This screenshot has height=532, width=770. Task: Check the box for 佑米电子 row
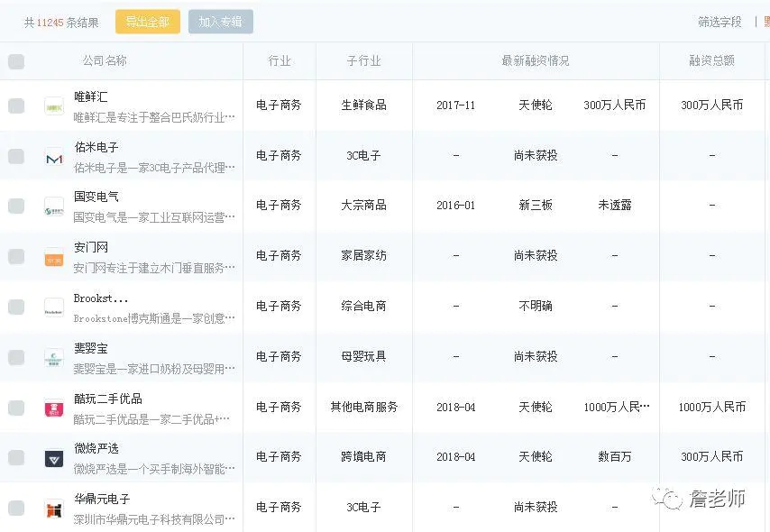pyautogui.click(x=16, y=156)
